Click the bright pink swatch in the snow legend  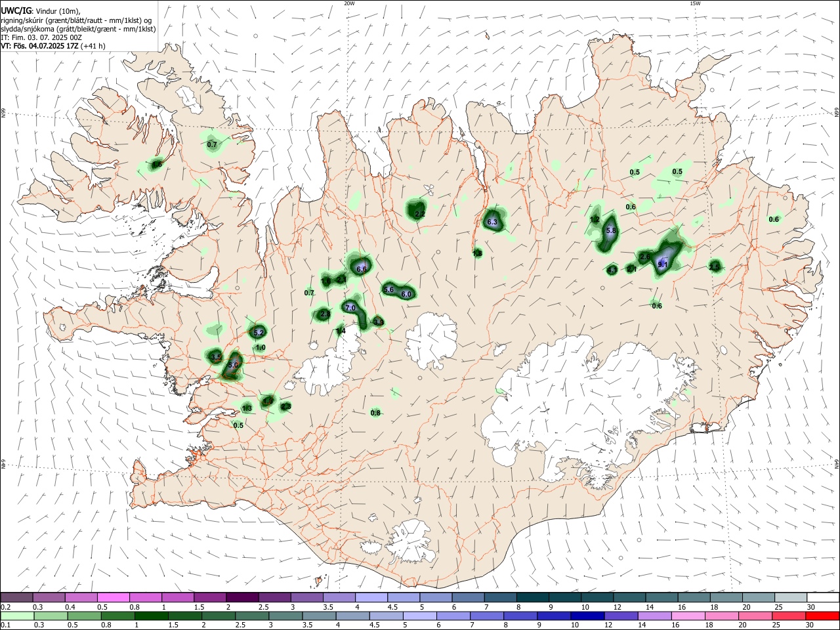[x=113, y=597]
